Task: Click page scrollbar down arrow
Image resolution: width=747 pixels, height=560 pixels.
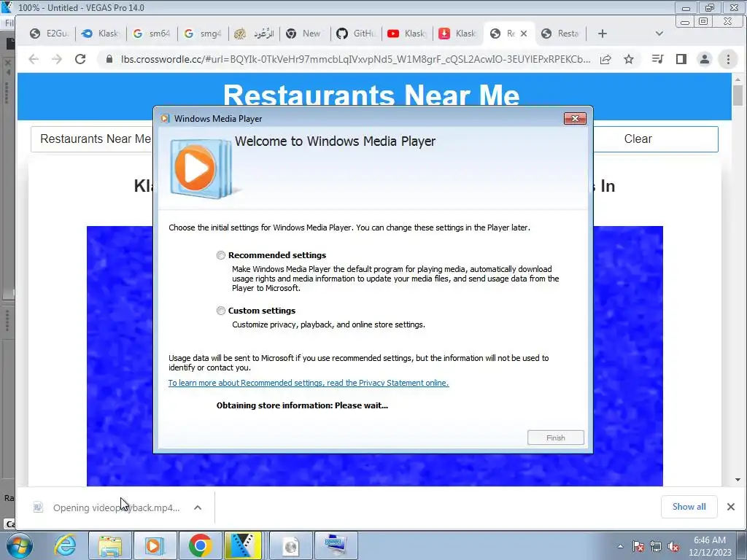Action: point(738,480)
